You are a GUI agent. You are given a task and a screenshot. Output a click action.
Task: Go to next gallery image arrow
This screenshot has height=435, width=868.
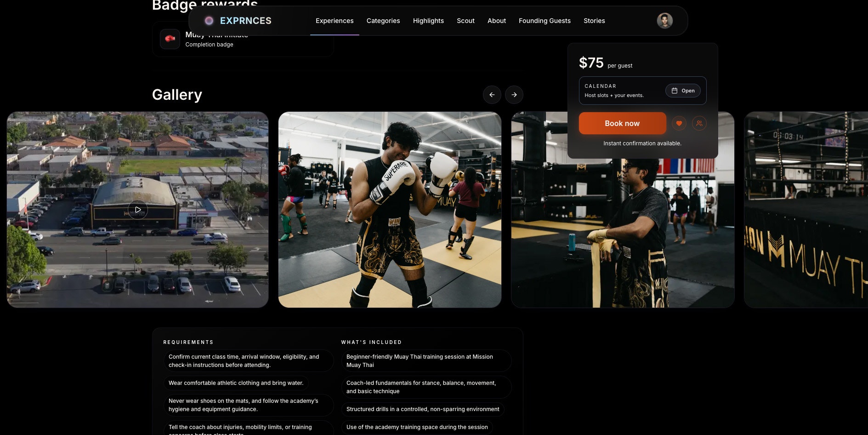coord(514,95)
